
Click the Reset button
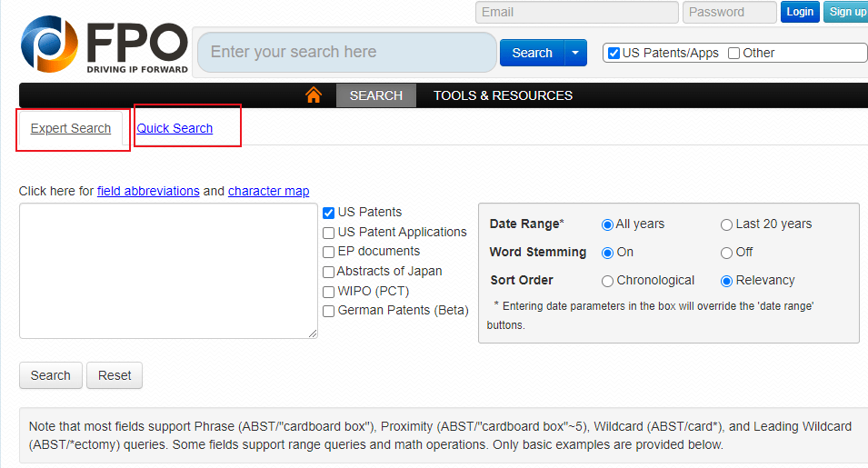(x=115, y=375)
